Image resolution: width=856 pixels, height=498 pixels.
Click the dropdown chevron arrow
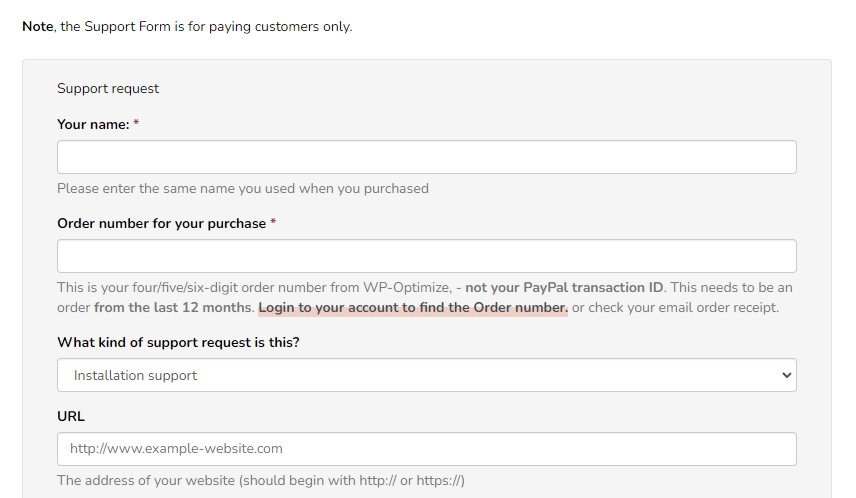click(x=786, y=375)
